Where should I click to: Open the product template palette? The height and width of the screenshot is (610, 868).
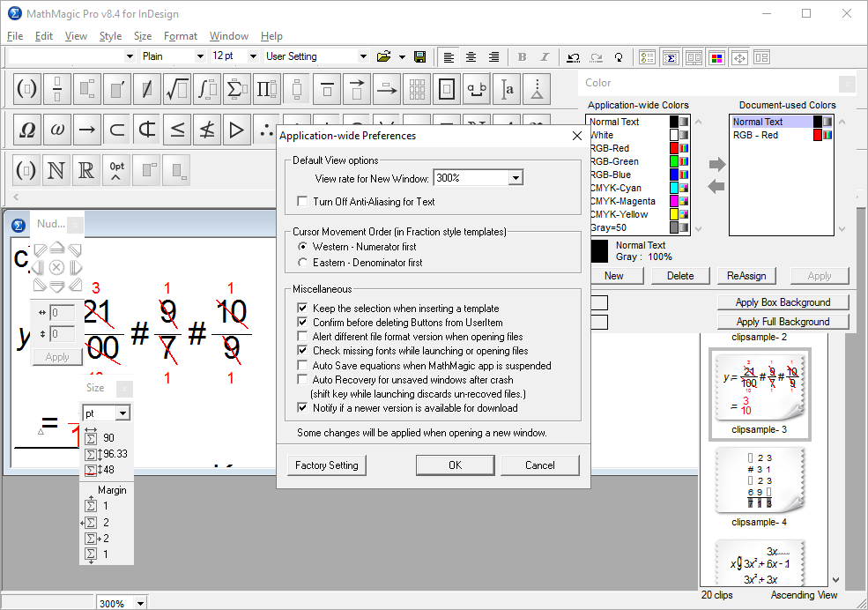(x=266, y=88)
